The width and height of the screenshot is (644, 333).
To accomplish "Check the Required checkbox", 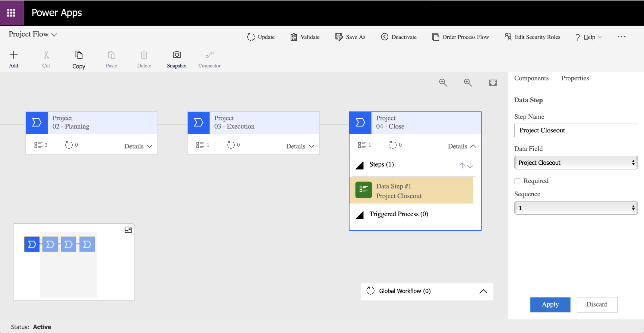I will (x=517, y=181).
